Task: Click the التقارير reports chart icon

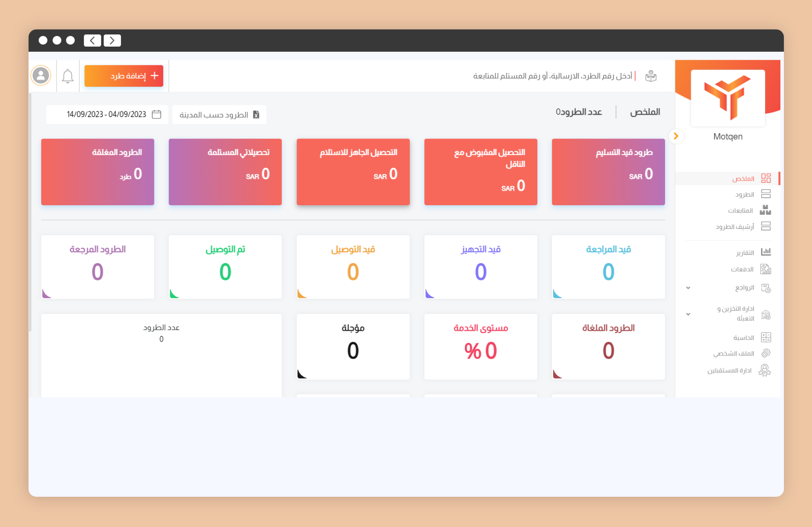Action: [765, 252]
